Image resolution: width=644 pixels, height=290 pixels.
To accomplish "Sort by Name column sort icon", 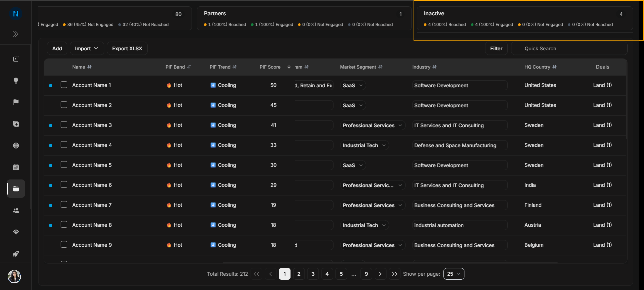I will click(89, 67).
